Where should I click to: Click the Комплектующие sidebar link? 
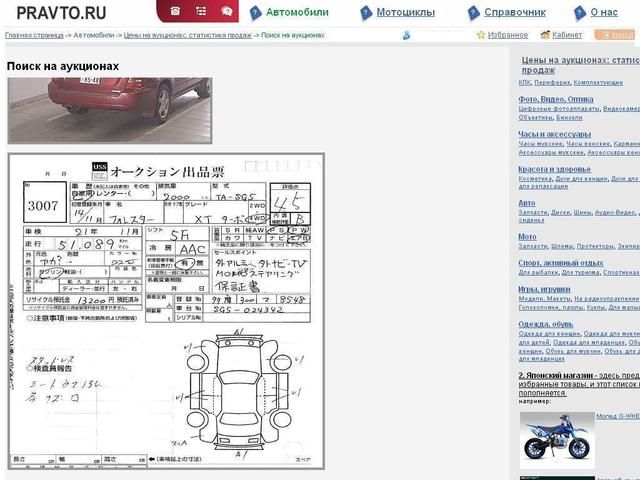click(x=598, y=82)
